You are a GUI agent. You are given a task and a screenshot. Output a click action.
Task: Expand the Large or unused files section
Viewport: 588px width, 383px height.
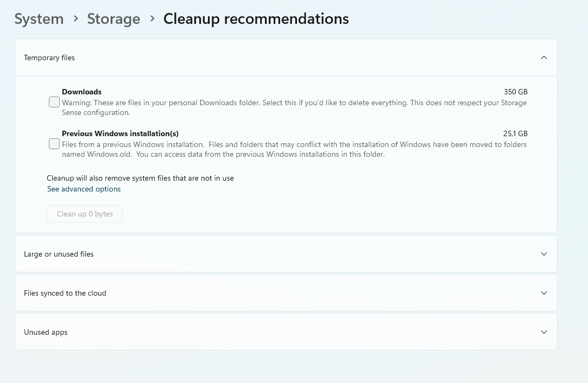tap(59, 254)
